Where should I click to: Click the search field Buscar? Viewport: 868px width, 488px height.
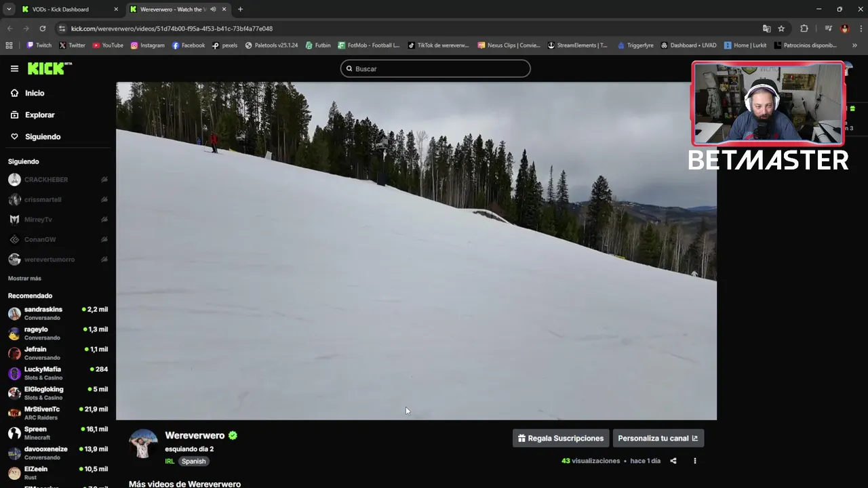(x=435, y=68)
